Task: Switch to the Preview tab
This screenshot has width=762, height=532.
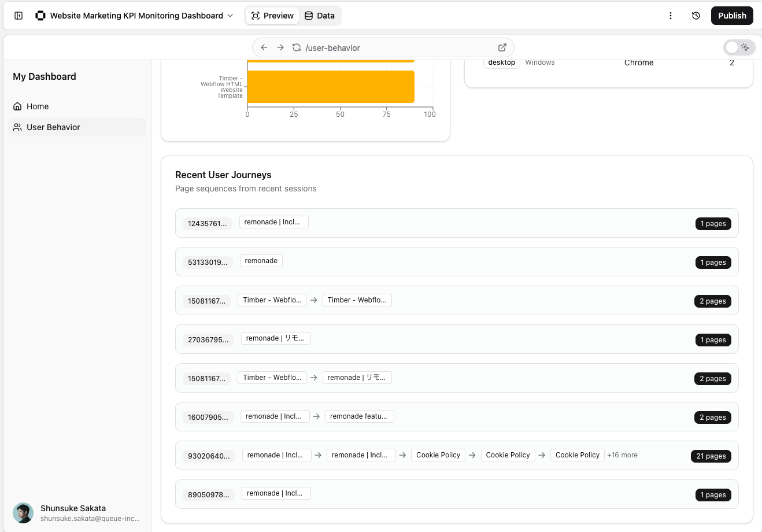Action: click(x=272, y=16)
